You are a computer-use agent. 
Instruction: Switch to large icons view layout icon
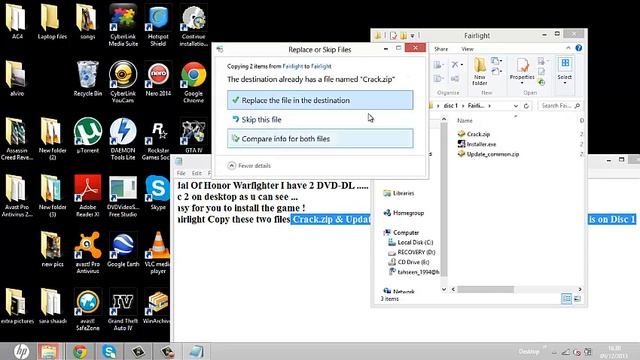pyautogui.click(x=577, y=299)
